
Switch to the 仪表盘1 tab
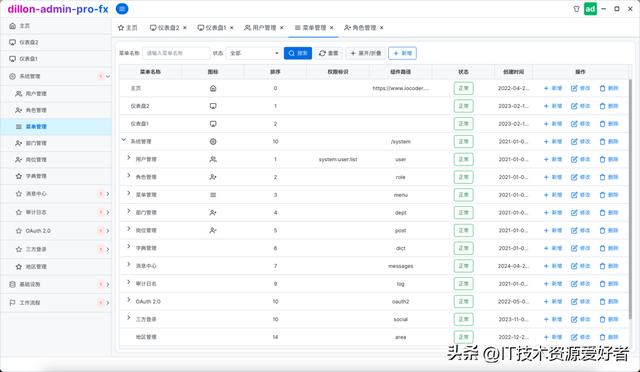click(212, 28)
